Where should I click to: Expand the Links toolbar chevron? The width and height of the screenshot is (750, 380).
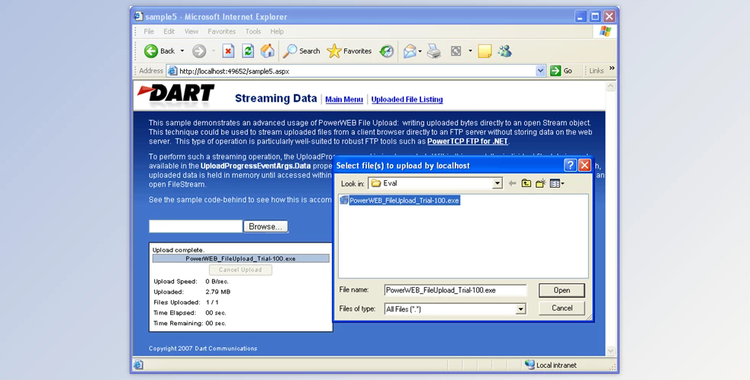612,68
